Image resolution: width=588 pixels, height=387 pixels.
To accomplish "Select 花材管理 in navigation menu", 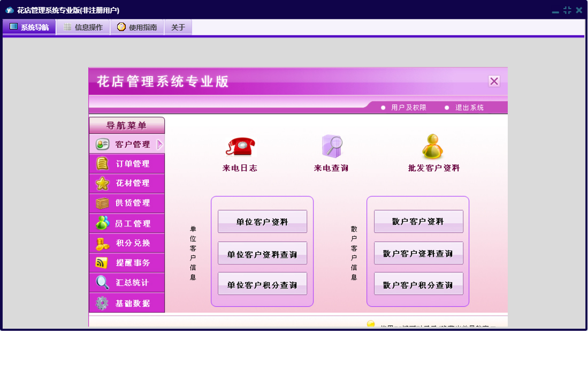I will 127,184.
